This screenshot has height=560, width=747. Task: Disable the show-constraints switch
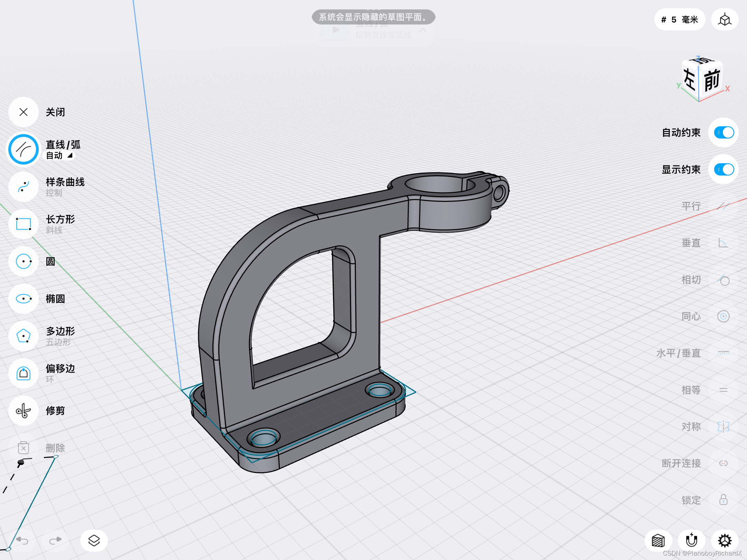[723, 170]
